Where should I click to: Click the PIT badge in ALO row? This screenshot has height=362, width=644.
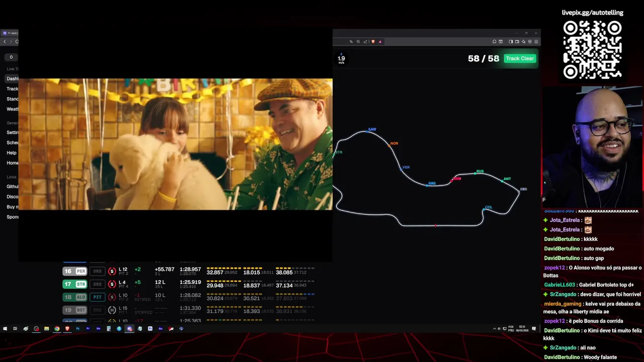pos(97,297)
